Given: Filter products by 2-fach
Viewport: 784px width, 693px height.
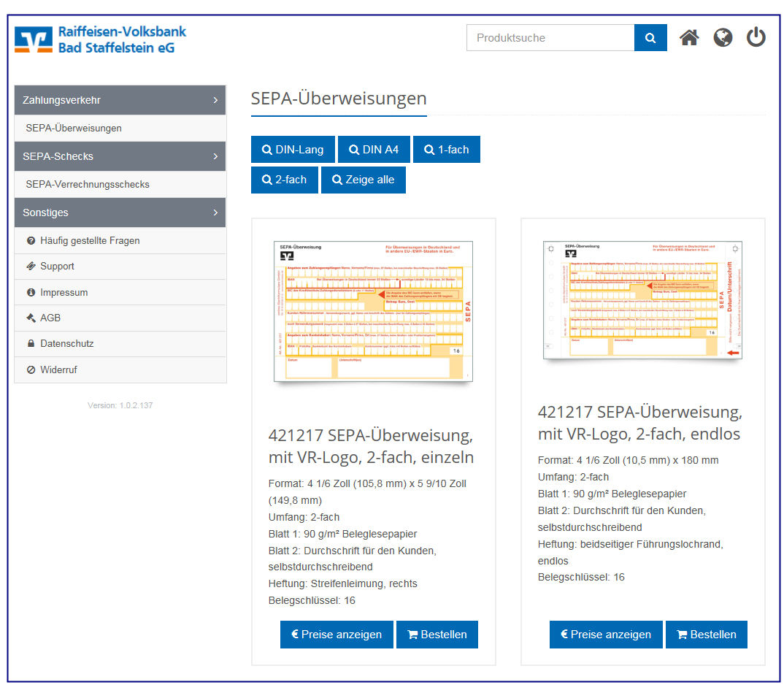Looking at the screenshot, I should tap(284, 180).
